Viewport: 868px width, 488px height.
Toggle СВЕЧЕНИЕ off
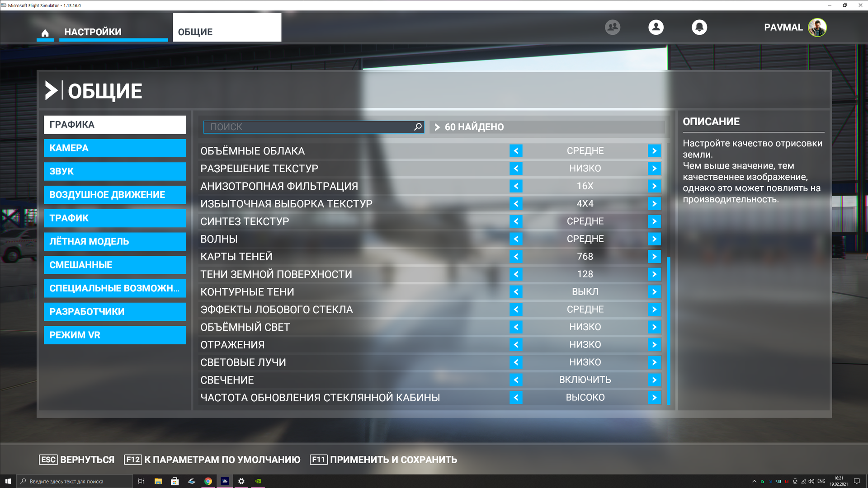[516, 380]
